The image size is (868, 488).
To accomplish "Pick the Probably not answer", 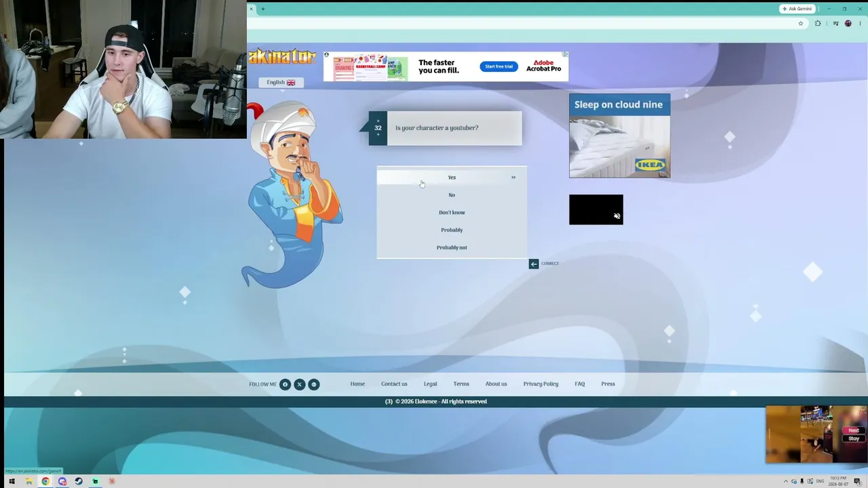I will pyautogui.click(x=452, y=248).
